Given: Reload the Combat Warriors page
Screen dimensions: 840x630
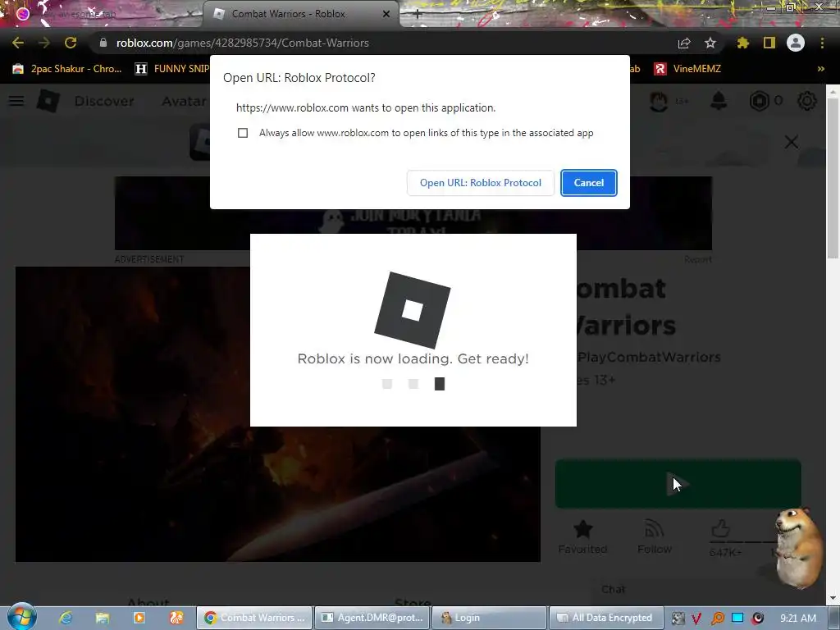Looking at the screenshot, I should (71, 43).
